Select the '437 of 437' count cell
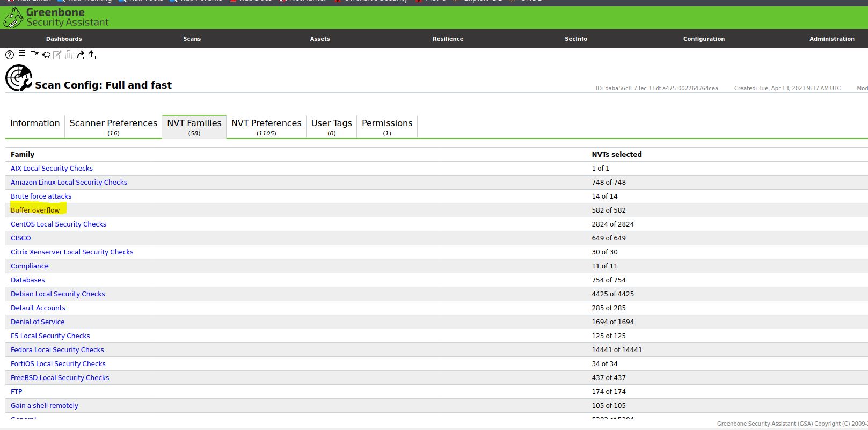Screen dimensions: 868x430 point(609,378)
